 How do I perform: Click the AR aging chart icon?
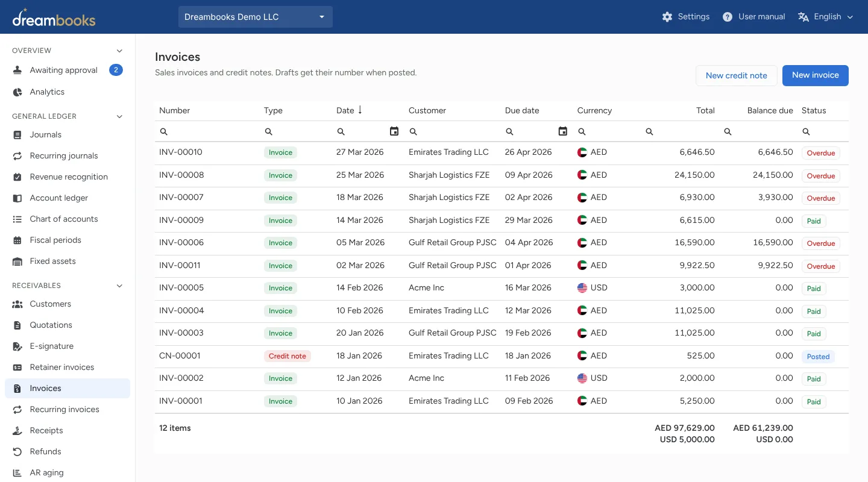tap(17, 473)
